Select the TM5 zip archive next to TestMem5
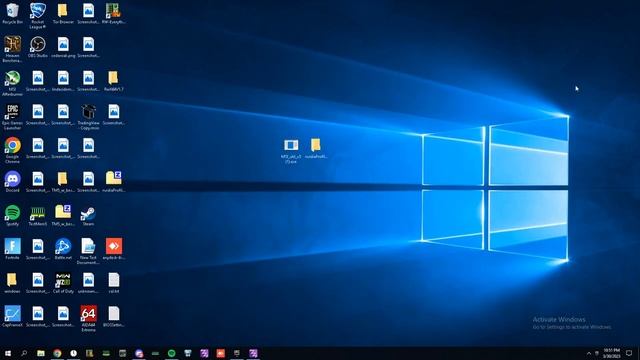Image resolution: width=640 pixels, height=360 pixels. tap(63, 216)
